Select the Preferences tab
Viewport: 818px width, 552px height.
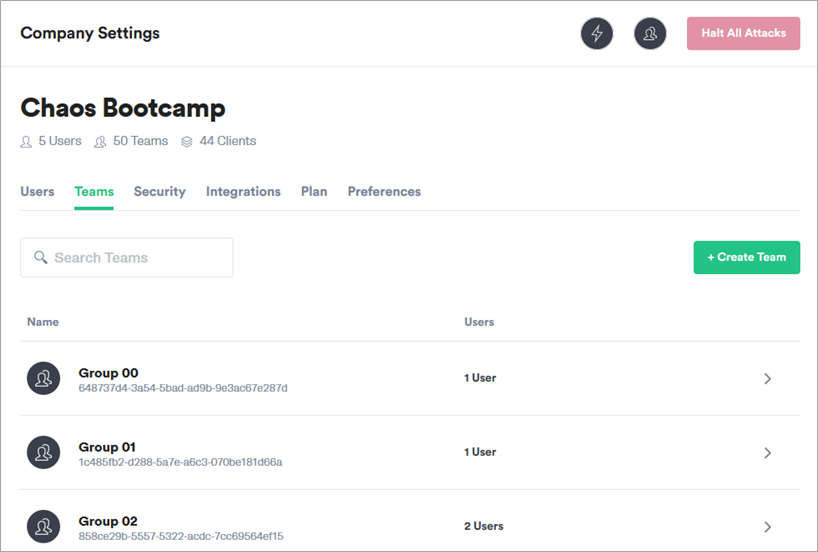coord(384,191)
